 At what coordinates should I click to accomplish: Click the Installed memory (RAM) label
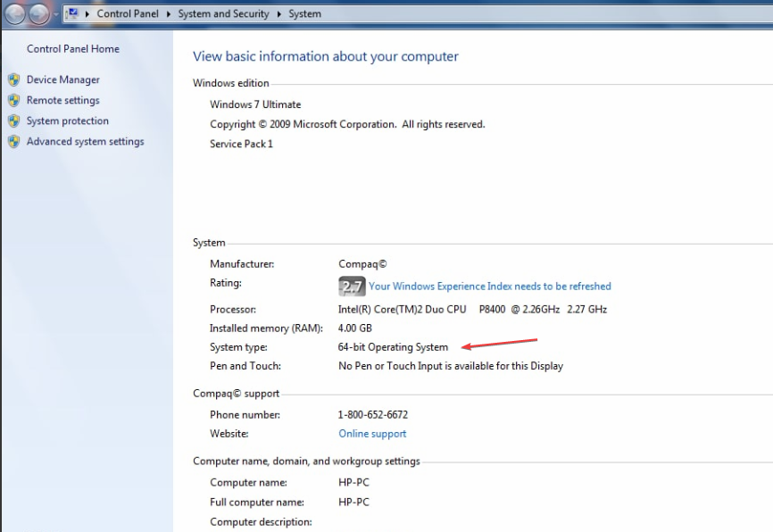266,328
